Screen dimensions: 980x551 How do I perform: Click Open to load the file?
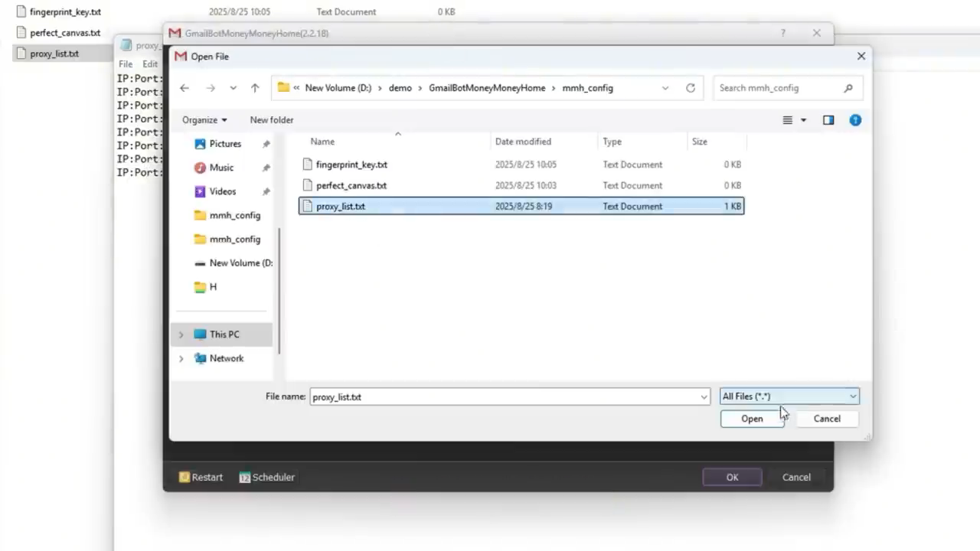tap(752, 419)
